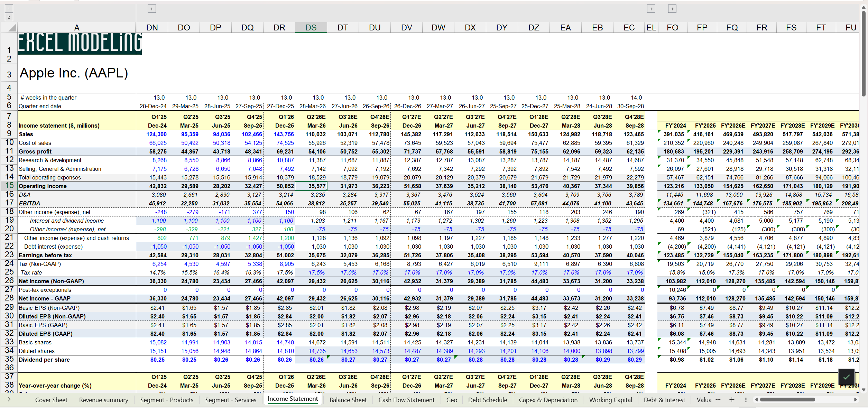The height and width of the screenshot is (408, 868).
Task: Expand the column group plus above FO
Action: (672, 9)
